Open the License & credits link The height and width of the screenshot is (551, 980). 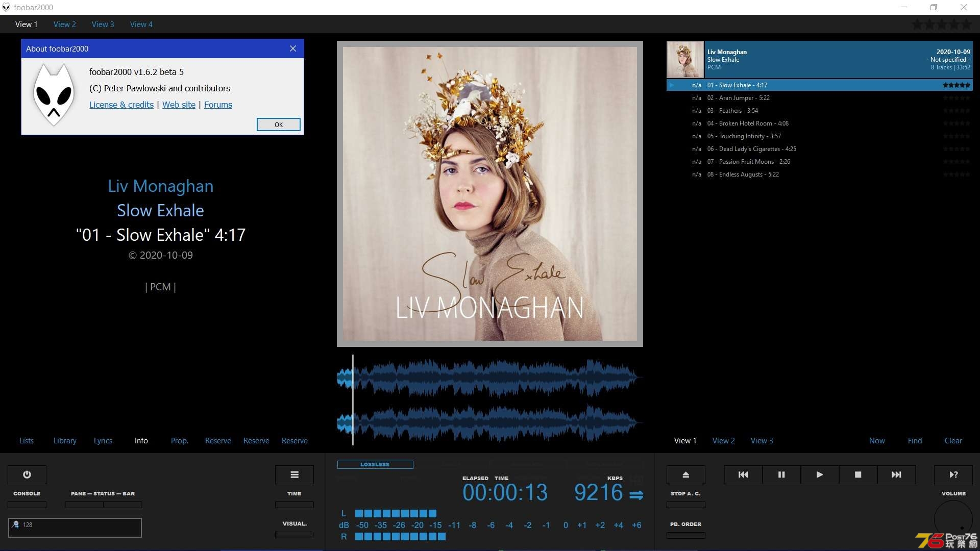pos(121,105)
